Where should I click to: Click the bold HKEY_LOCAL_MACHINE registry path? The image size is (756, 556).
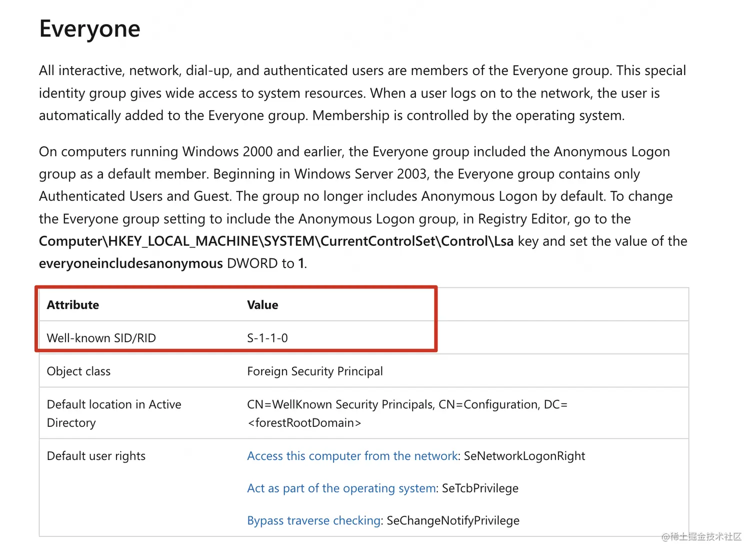276,241
